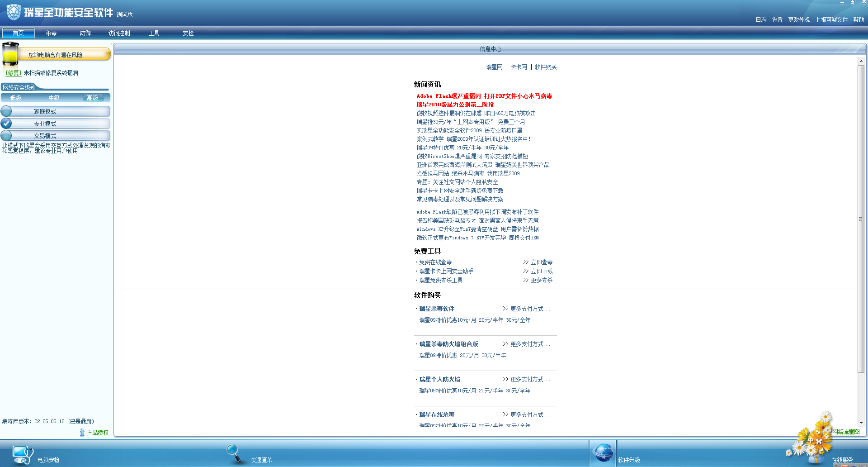Click the 信息中心 panel header
This screenshot has height=467, width=868.
[x=490, y=49]
